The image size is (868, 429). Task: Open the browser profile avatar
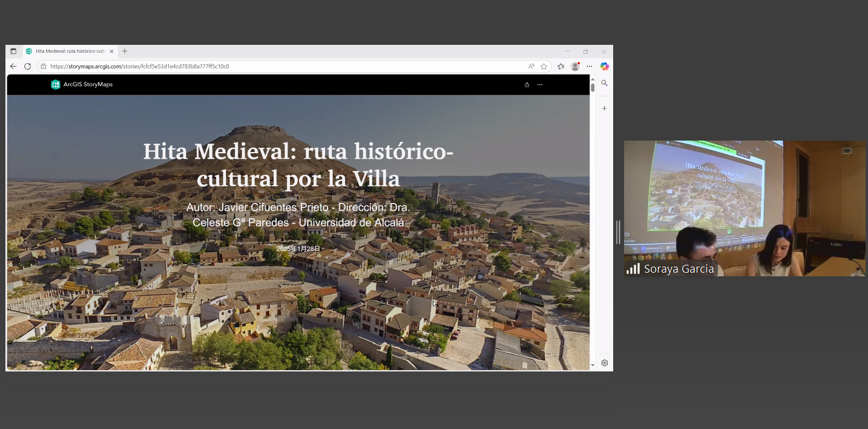click(575, 67)
